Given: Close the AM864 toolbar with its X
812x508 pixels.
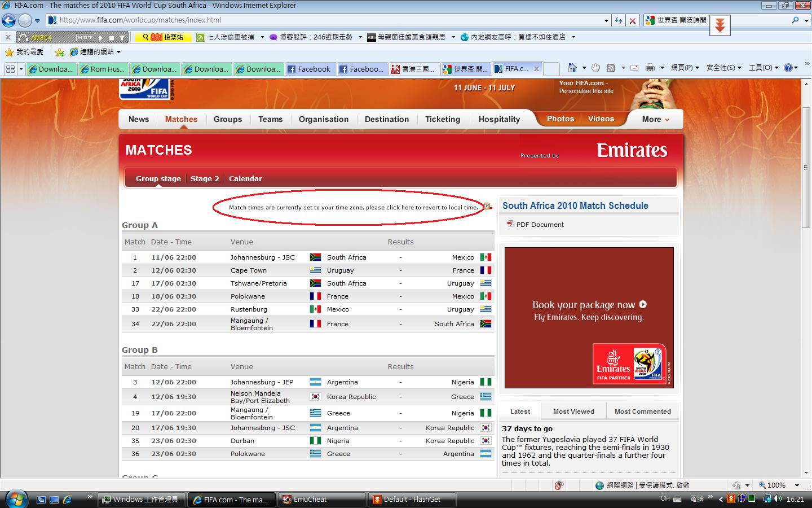Looking at the screenshot, I should click(x=7, y=37).
